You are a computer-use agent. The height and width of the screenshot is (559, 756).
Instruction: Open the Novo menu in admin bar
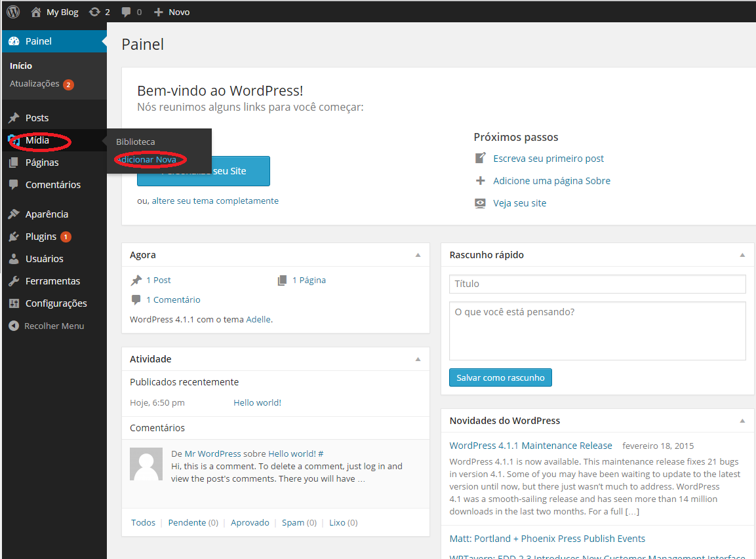[179, 12]
